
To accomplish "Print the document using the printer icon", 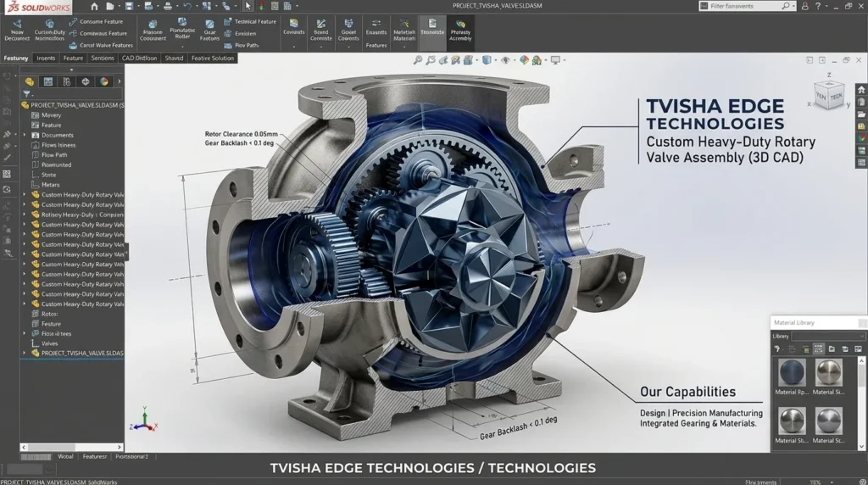I will click(x=167, y=6).
